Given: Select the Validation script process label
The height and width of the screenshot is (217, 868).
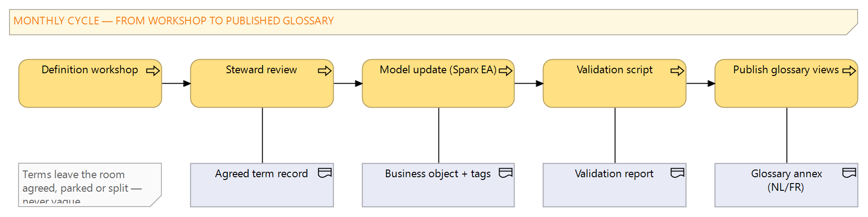Looking at the screenshot, I should tap(614, 70).
